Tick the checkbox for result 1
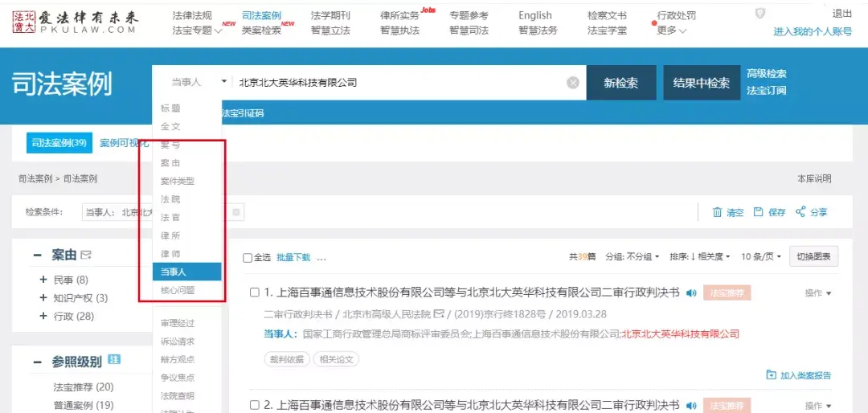The width and height of the screenshot is (868, 413). (255, 292)
